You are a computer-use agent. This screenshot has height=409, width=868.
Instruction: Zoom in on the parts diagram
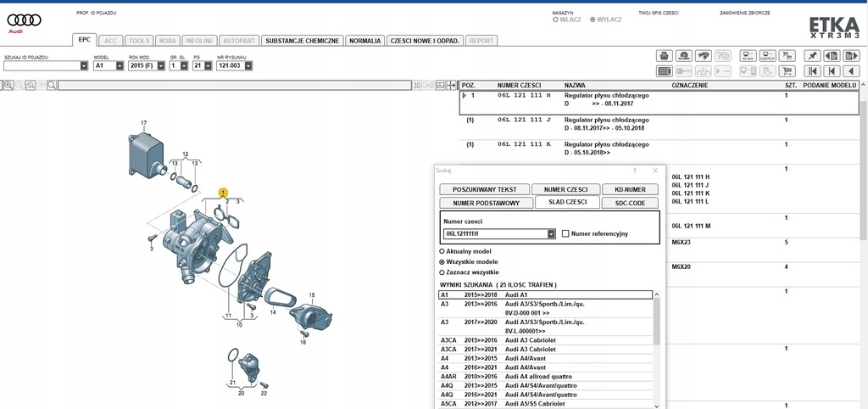[7, 85]
